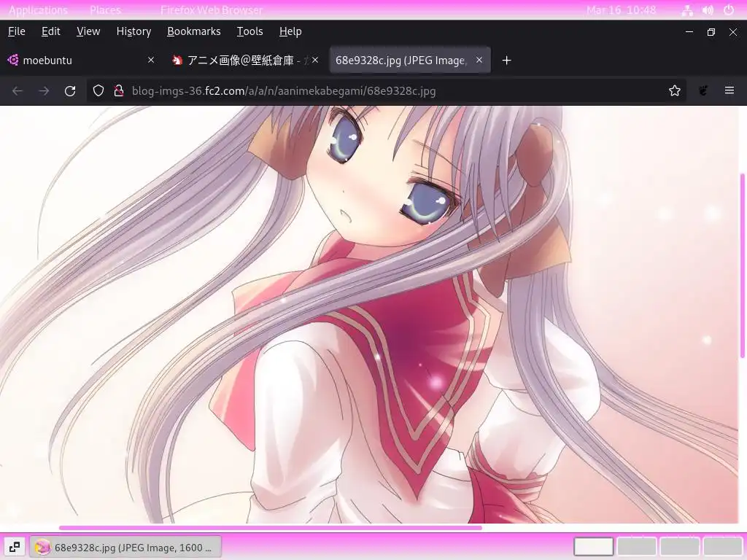This screenshot has width=747, height=560.
Task: Switch to the アニメ画像@壁紙倉庫 tab
Action: click(244, 60)
